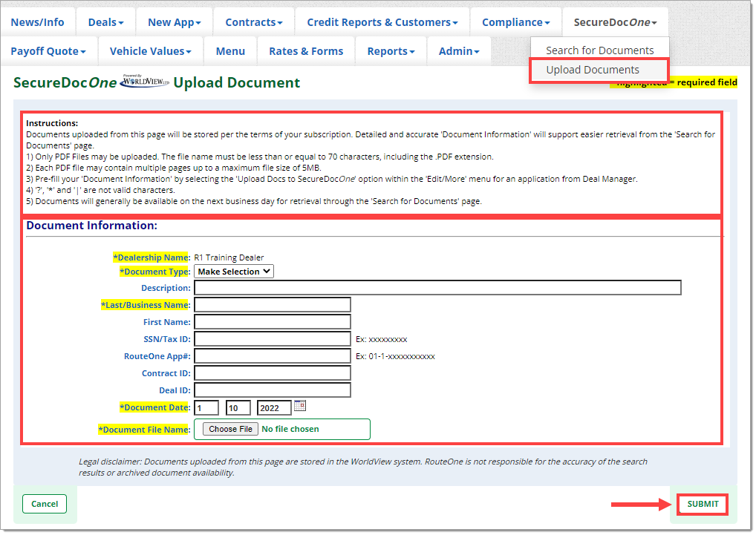Go to the News/Info tab
The width and height of the screenshot is (756, 535).
pos(37,22)
